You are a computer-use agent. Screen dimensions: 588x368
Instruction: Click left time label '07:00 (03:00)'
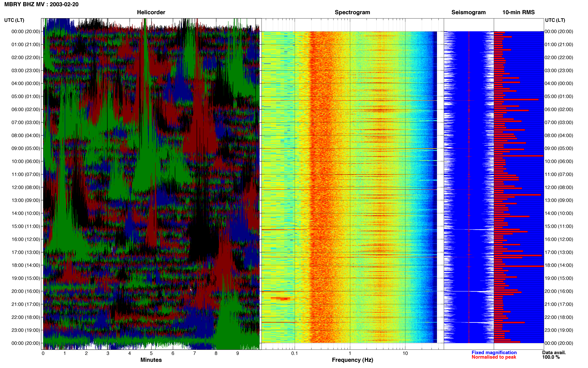[26, 122]
